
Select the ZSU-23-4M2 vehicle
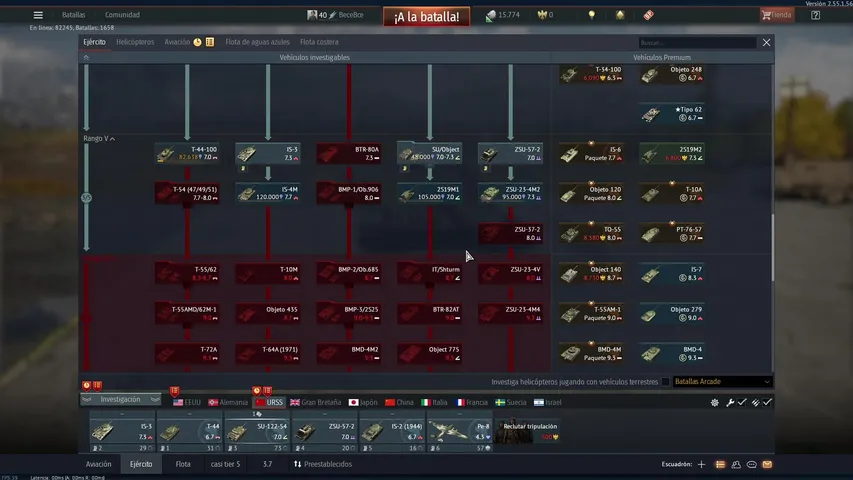click(510, 193)
